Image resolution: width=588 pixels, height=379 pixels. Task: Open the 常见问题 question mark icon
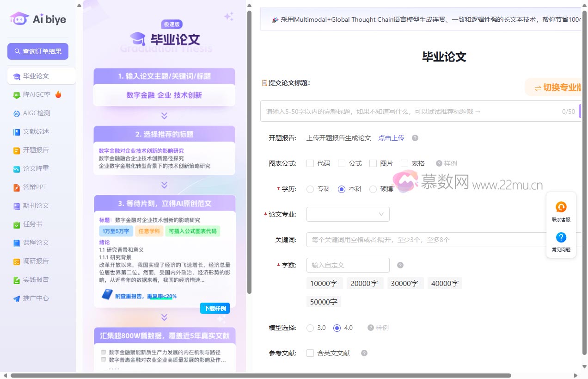point(561,237)
